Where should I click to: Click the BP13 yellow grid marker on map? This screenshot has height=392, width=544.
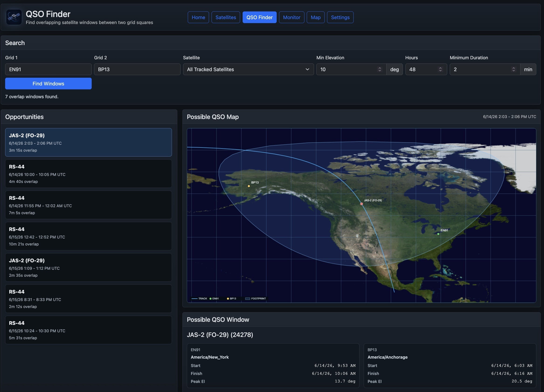point(249,186)
